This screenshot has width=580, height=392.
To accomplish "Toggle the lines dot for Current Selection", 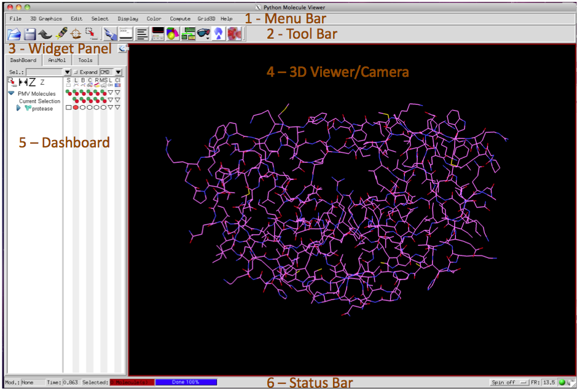I will pos(77,101).
